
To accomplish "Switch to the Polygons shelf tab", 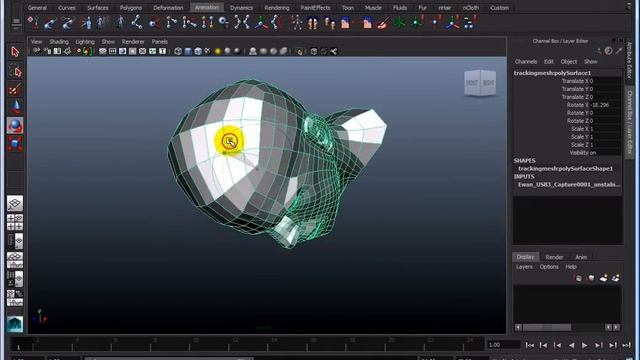I will coord(131,8).
